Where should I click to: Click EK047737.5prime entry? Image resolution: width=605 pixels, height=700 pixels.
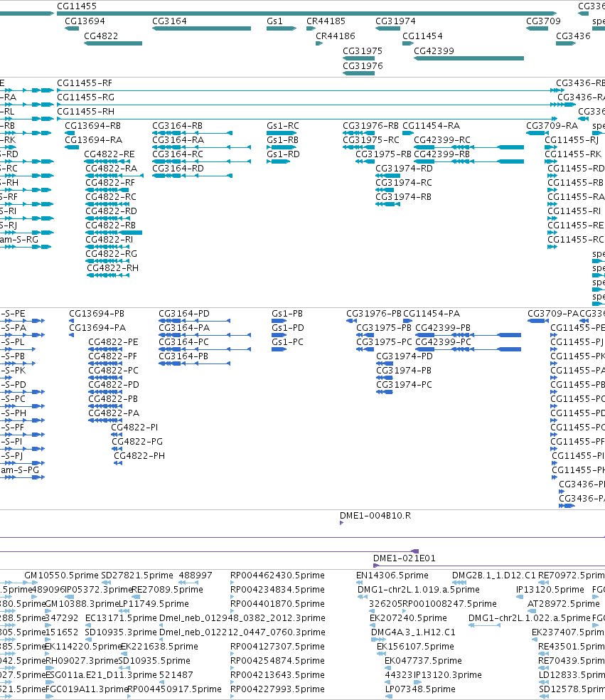(x=423, y=661)
